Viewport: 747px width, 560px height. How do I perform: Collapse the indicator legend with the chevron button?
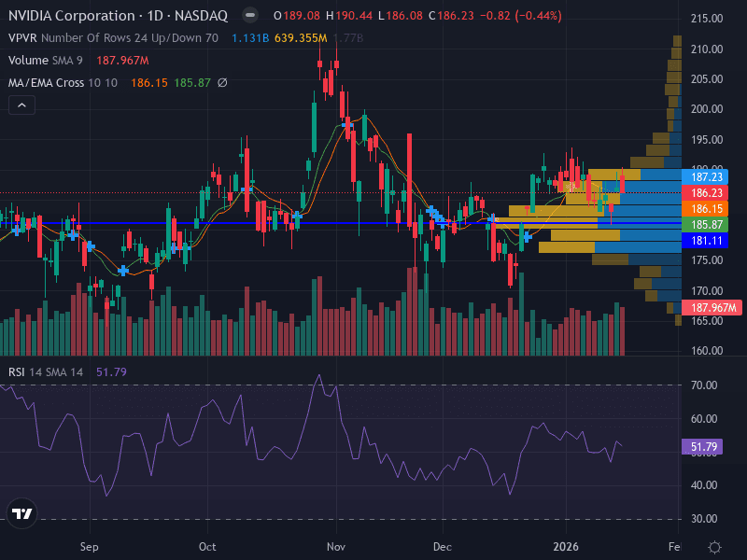21,105
